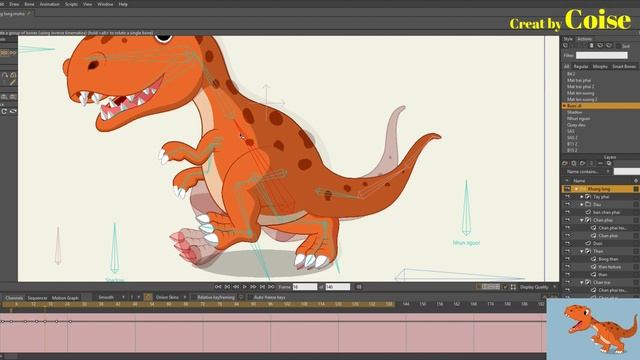Click the play button
Image resolution: width=640 pixels, height=360 pixels.
(x=244, y=287)
